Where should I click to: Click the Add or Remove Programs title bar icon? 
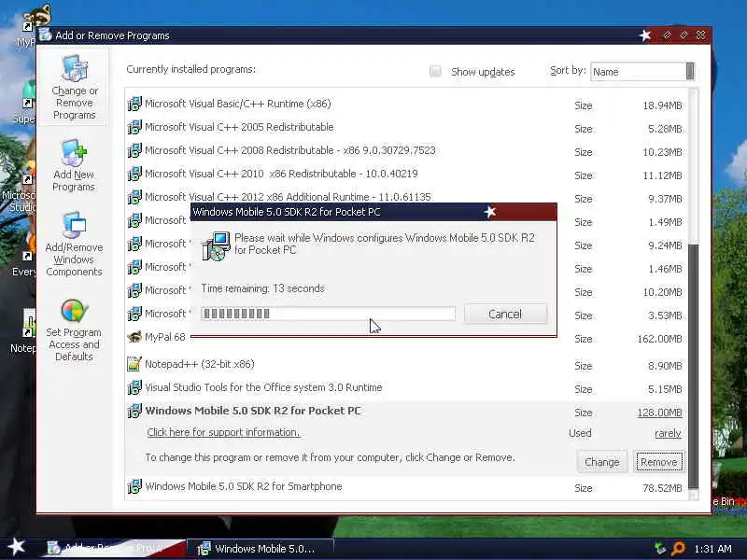click(46, 35)
